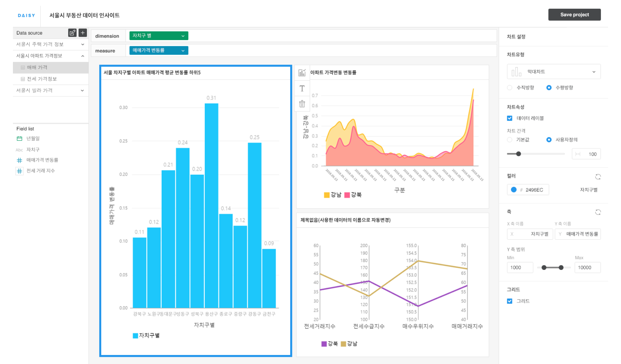Viewport: 621px width, 364px height.
Task: Select 매매 가격 table item
Action: [x=37, y=67]
